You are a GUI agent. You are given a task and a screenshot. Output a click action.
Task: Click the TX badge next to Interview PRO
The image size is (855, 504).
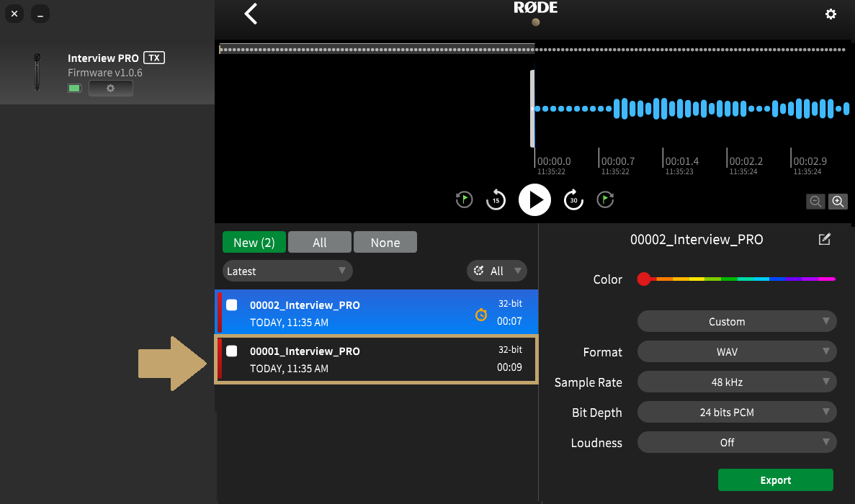(154, 58)
